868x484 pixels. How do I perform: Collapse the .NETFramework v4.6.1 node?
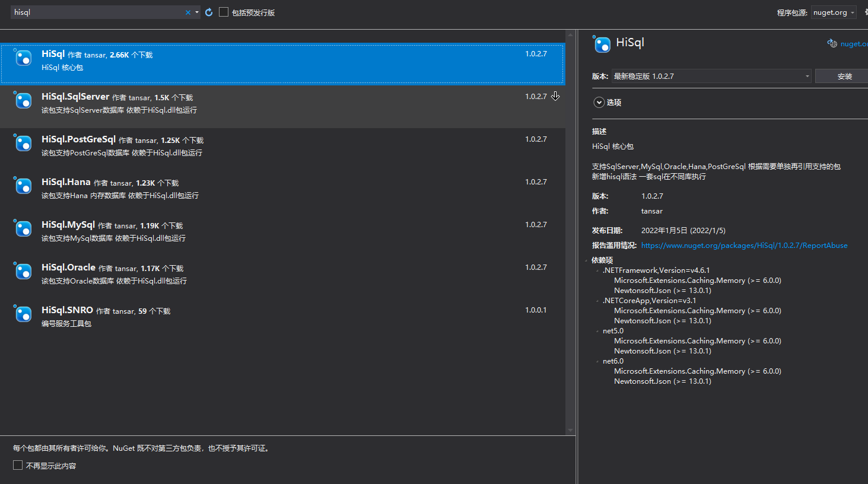pyautogui.click(x=597, y=270)
